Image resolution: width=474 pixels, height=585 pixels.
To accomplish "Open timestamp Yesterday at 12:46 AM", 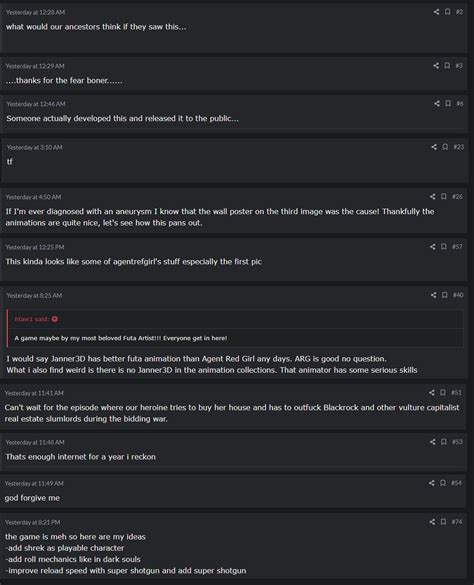I will point(36,104).
